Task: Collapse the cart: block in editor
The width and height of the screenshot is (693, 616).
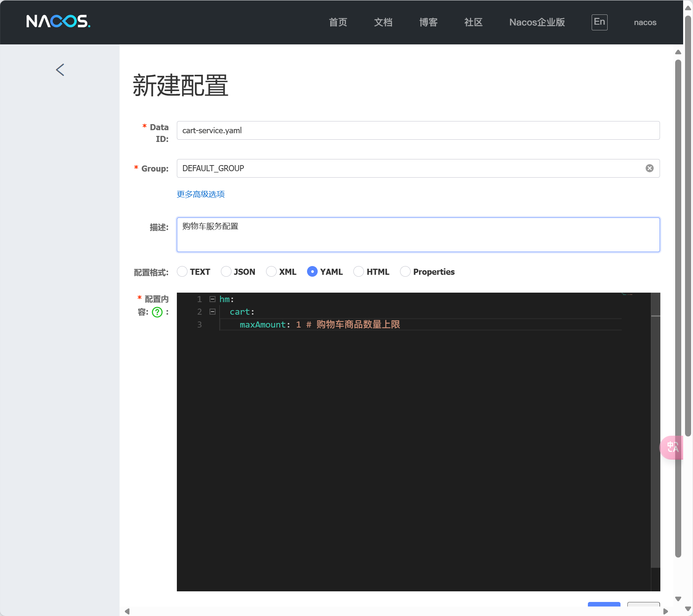Action: coord(213,312)
